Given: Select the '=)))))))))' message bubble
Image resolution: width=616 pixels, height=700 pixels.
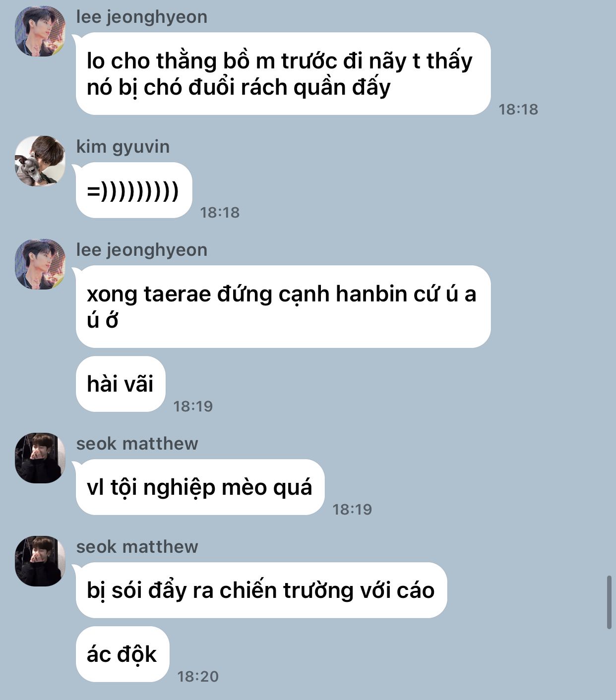Looking at the screenshot, I should click(133, 190).
